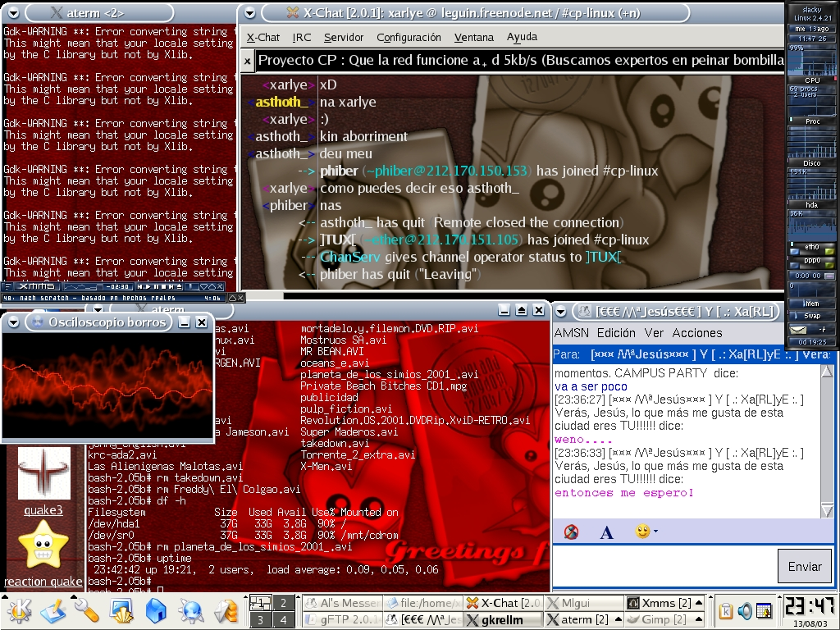Image resolution: width=840 pixels, height=630 pixels.
Task: Open the X-Chat menu in X-Chat
Action: click(263, 37)
